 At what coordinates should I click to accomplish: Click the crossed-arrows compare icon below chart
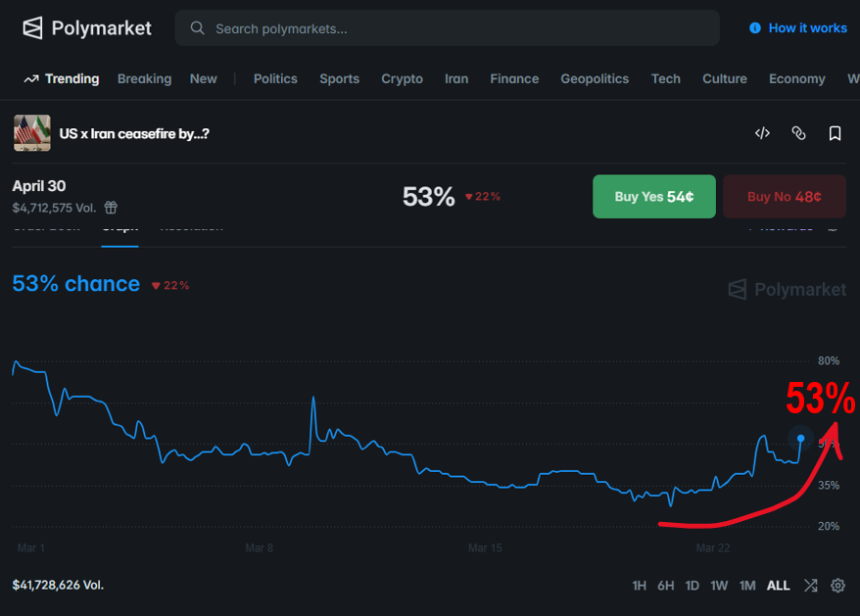click(810, 586)
